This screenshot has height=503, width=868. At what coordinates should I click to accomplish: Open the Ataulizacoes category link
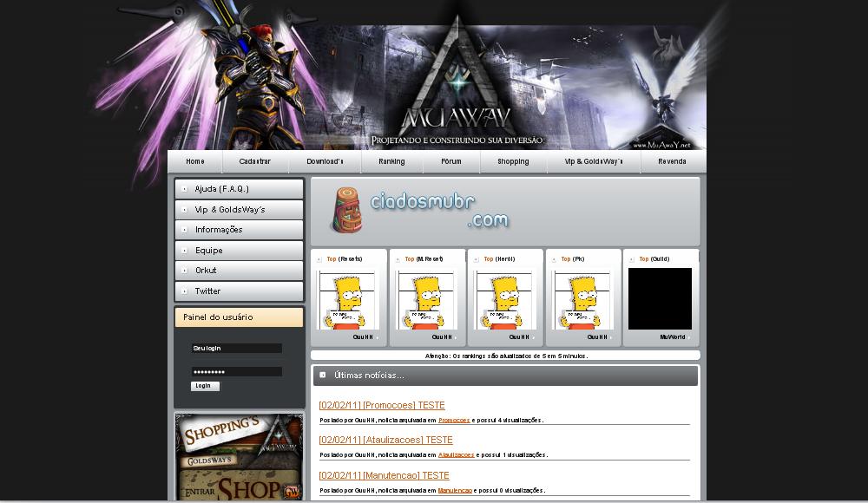(457, 454)
